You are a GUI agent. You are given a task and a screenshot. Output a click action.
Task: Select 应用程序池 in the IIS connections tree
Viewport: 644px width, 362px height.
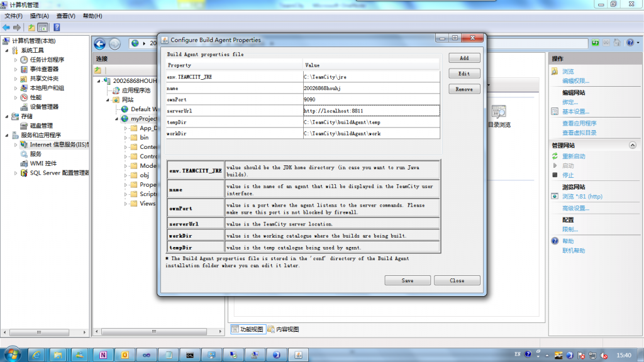click(x=136, y=90)
